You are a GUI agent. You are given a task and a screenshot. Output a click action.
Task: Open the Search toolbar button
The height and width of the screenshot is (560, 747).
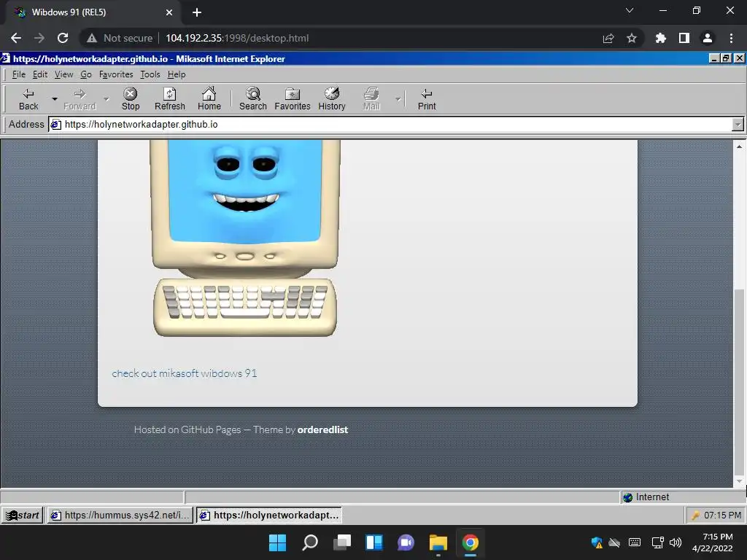[253, 99]
